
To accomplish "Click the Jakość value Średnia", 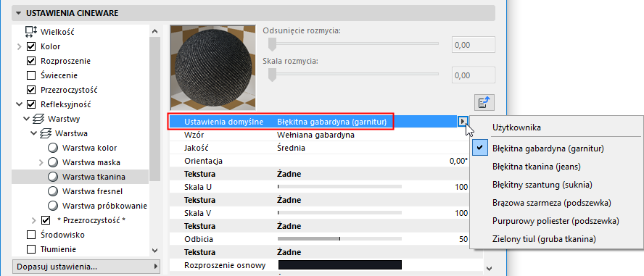I will 292,148.
